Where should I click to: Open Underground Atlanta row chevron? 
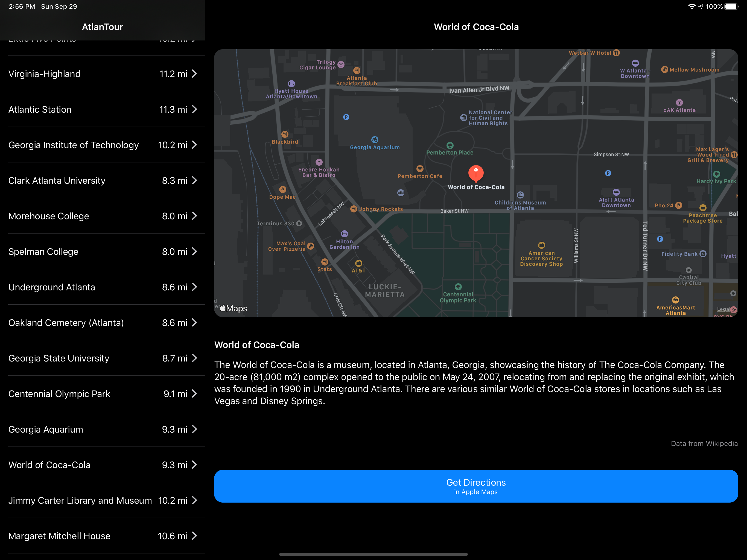[194, 287]
